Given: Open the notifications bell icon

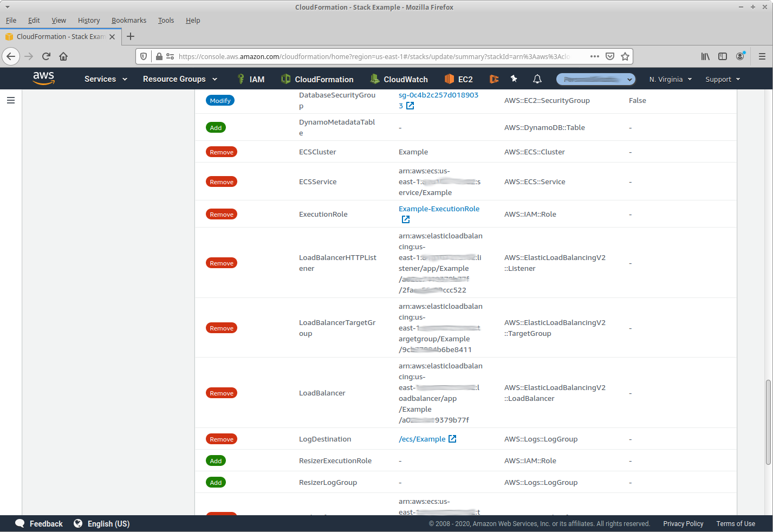Looking at the screenshot, I should (537, 79).
